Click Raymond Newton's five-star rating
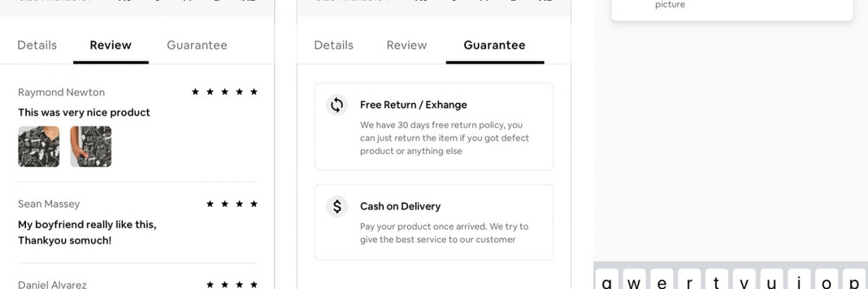 [x=224, y=92]
